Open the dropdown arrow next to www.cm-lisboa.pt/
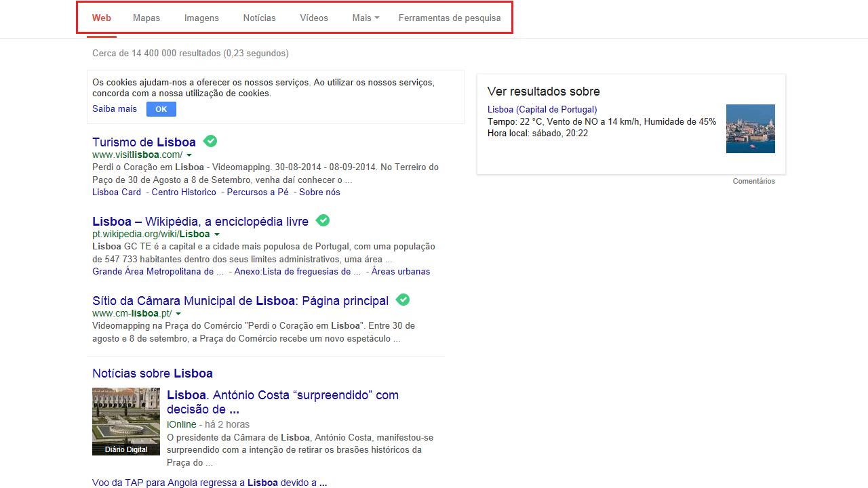This screenshot has height=488, width=868. click(x=178, y=314)
